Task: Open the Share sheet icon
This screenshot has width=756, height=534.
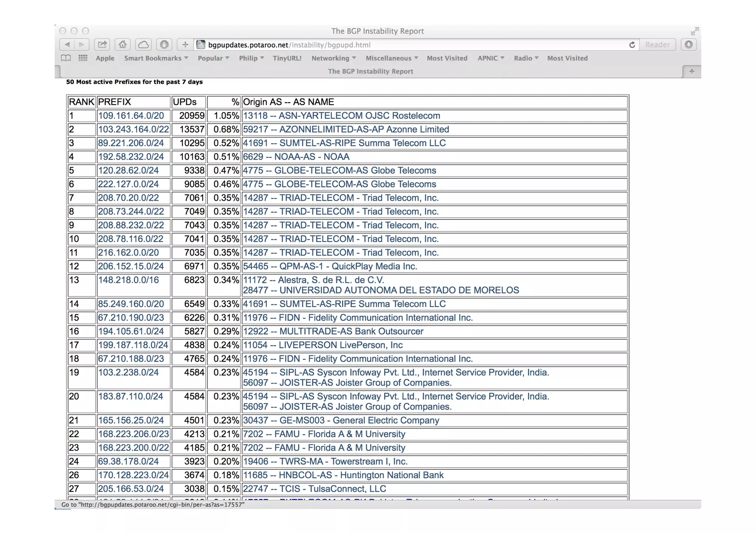Action: point(102,45)
